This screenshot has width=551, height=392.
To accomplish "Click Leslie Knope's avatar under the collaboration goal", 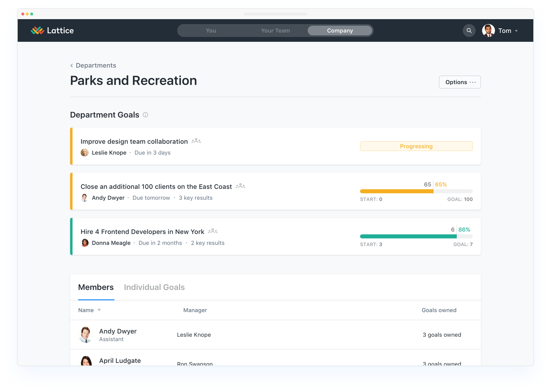I will pos(84,153).
